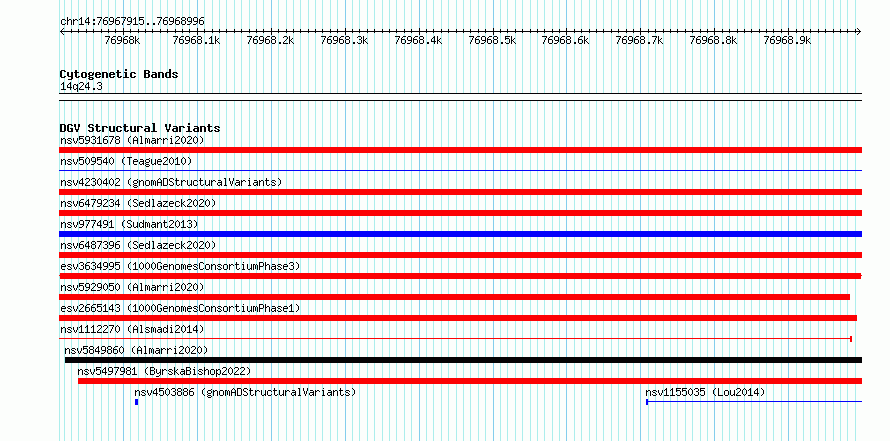890x441 pixels.
Task: Click ruler tick label 76968.2k
Action: [270, 40]
